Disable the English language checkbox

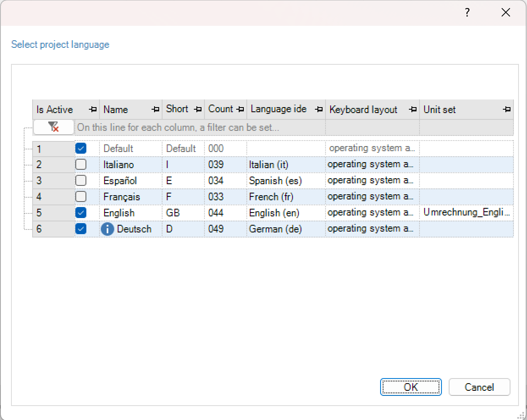click(81, 213)
